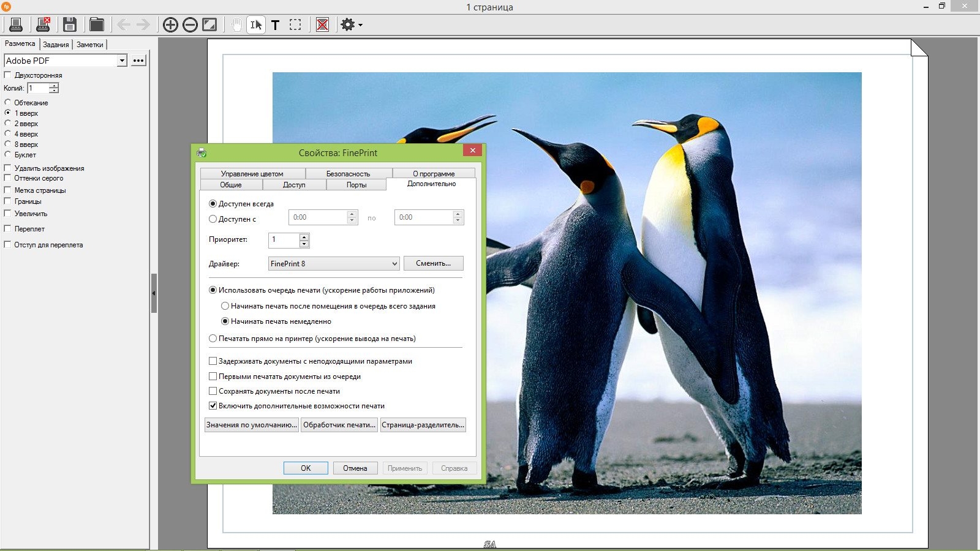Image resolution: width=980 pixels, height=551 pixels.
Task: Select Печатать прямо на принтер
Action: pyautogui.click(x=213, y=338)
